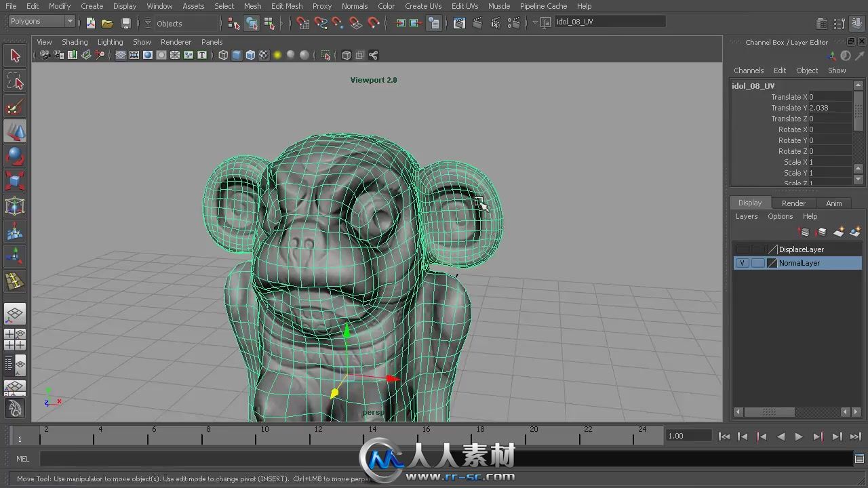Viewport: 868px width, 488px height.
Task: Toggle Snap to view planes magnet
Action: point(355,23)
